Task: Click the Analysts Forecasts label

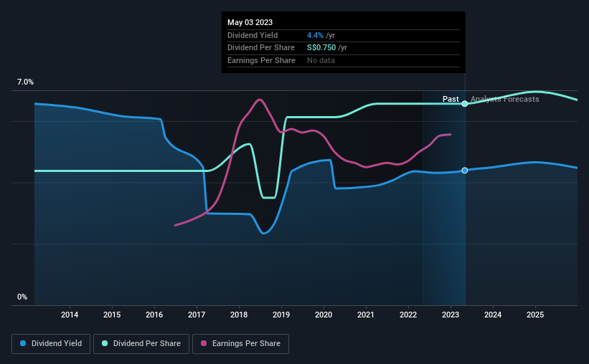Action: (505, 99)
